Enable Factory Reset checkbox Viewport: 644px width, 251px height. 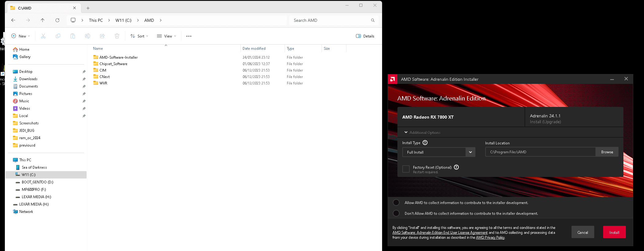[x=406, y=169]
